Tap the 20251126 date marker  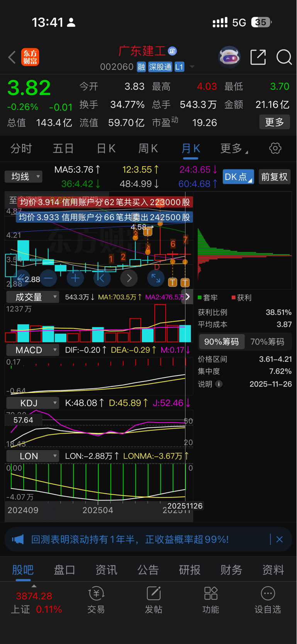coord(185,506)
